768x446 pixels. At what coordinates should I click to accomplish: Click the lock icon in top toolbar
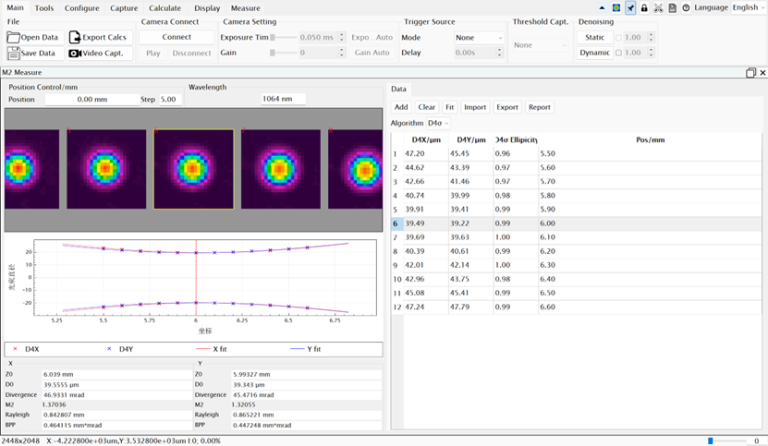(644, 8)
